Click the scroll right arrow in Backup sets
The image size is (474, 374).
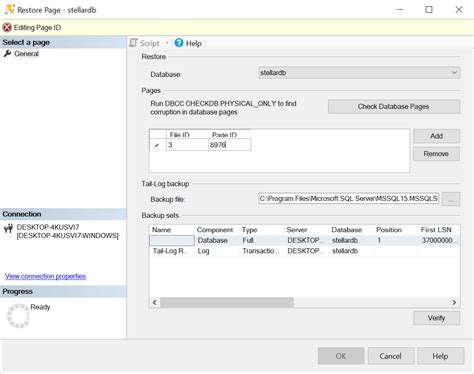(x=454, y=302)
